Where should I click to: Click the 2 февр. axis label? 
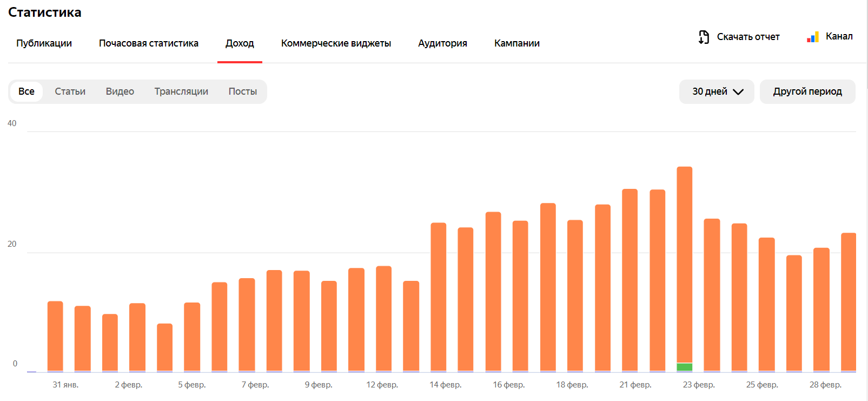tap(129, 385)
